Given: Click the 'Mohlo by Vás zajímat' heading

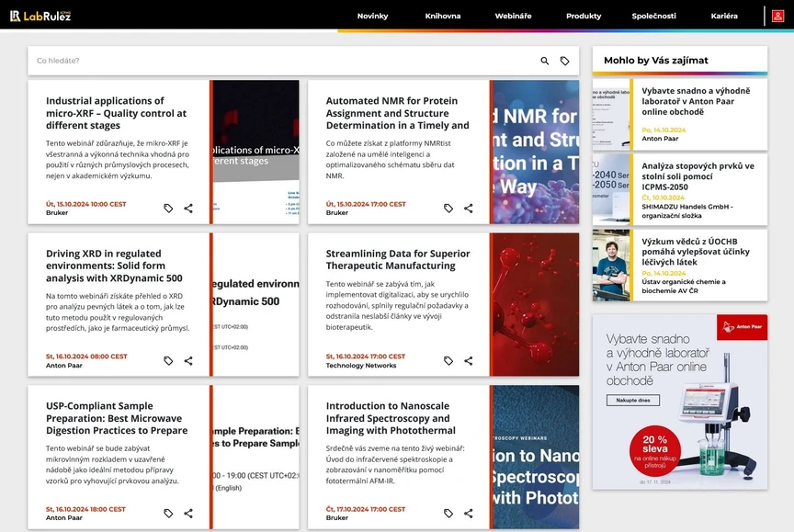Looking at the screenshot, I should pyautogui.click(x=656, y=61).
